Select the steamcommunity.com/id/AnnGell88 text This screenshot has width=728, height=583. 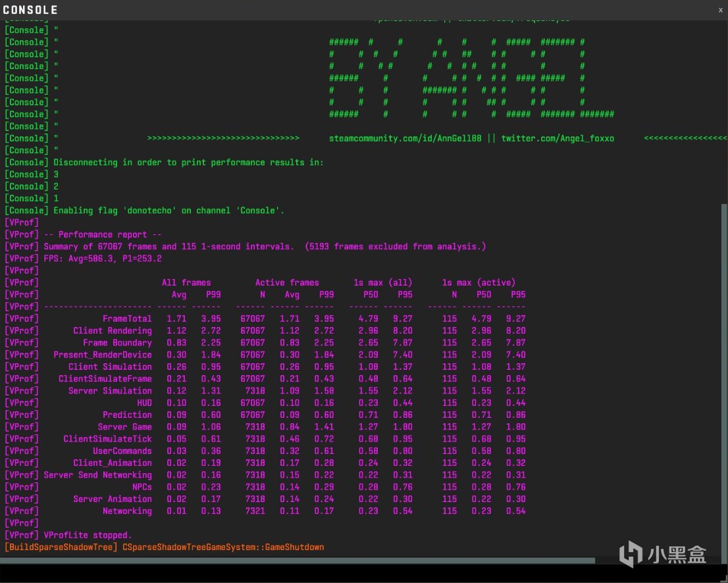tap(405, 138)
